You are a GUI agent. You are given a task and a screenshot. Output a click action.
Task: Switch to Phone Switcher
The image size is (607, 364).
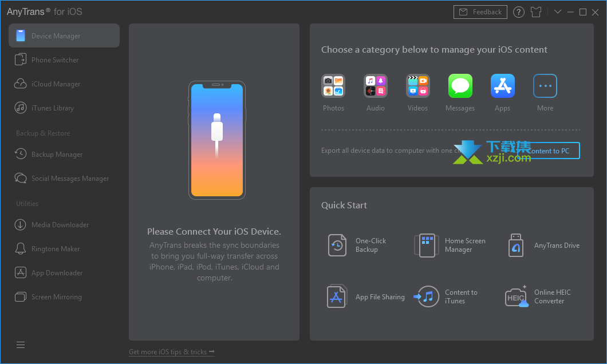coord(64,60)
